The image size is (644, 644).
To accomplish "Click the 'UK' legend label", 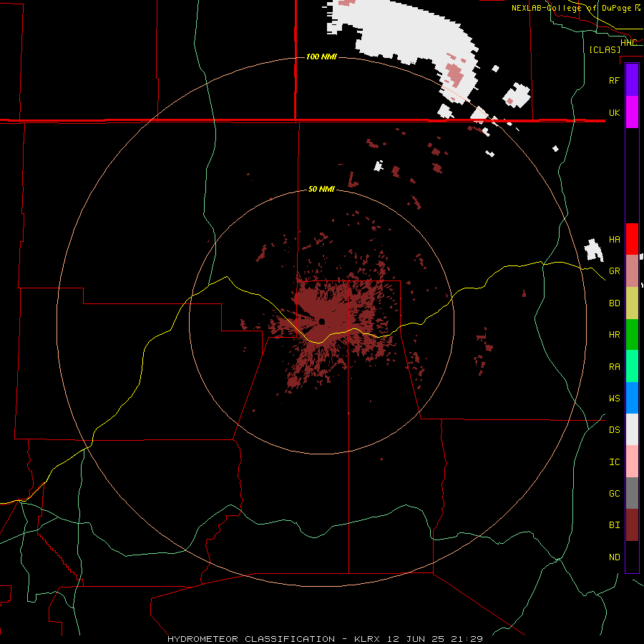I will click(x=614, y=112).
